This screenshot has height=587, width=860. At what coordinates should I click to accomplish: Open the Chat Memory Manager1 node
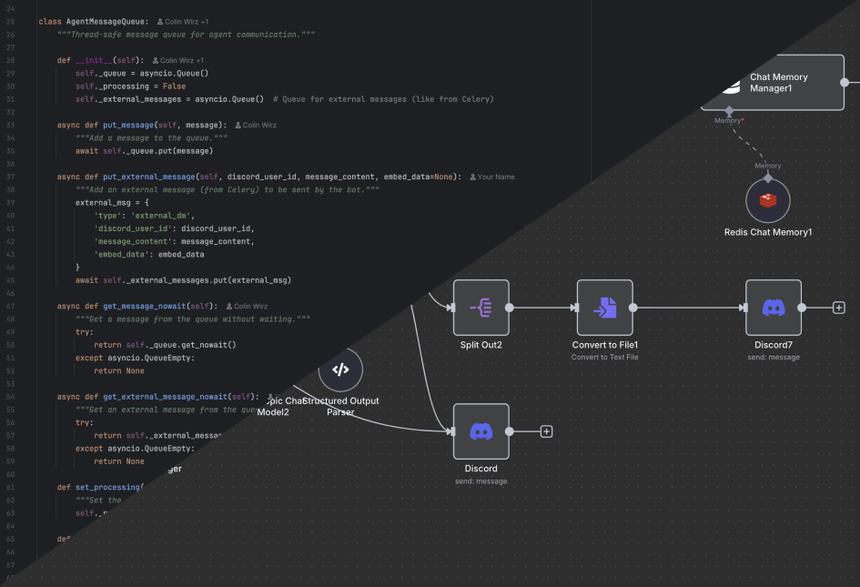773,82
